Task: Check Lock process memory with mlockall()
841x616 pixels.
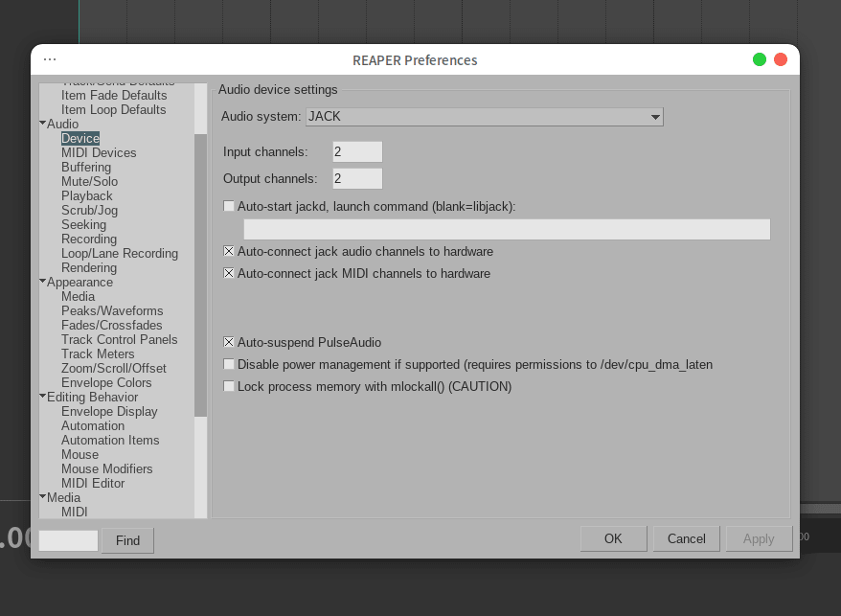Action: tap(229, 386)
